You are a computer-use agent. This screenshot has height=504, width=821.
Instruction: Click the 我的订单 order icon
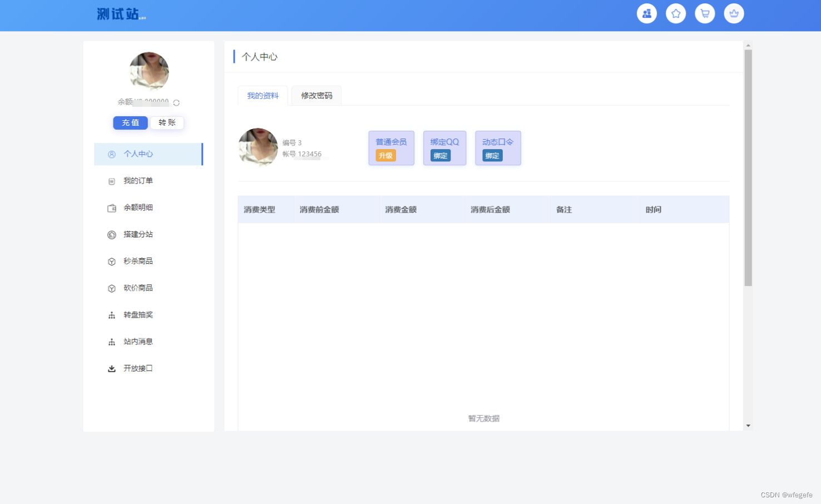tap(111, 180)
